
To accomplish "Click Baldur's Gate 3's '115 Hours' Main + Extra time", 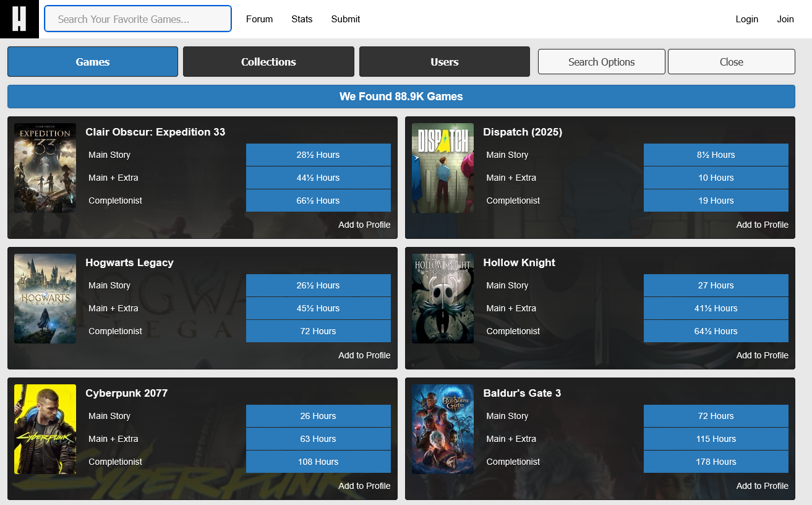I will tap(716, 439).
